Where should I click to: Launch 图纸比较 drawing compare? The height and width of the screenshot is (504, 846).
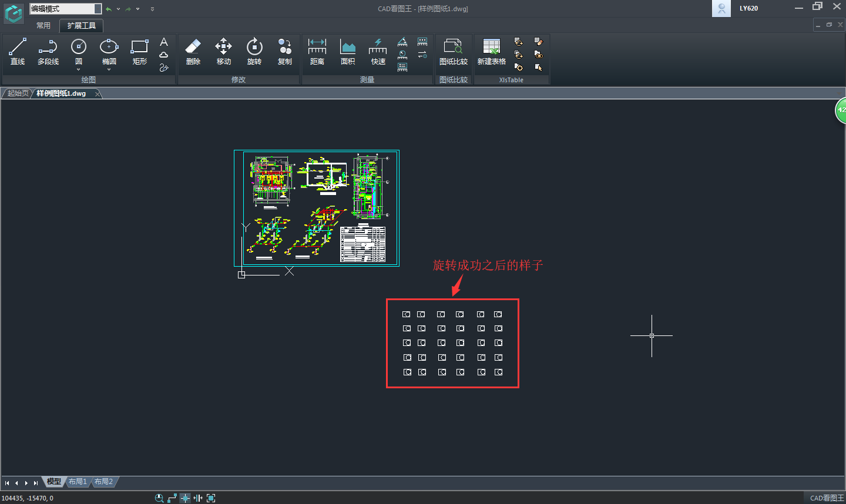pyautogui.click(x=453, y=51)
